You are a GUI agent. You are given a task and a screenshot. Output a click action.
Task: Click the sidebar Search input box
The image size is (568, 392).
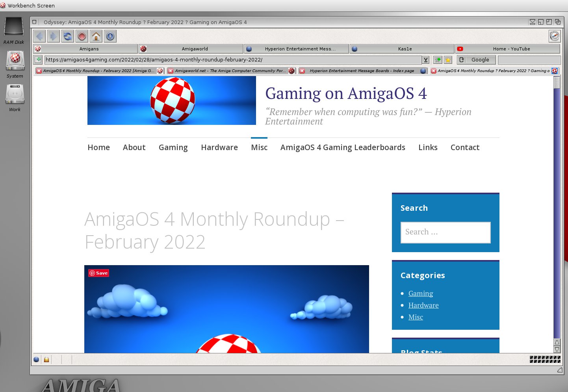click(445, 232)
